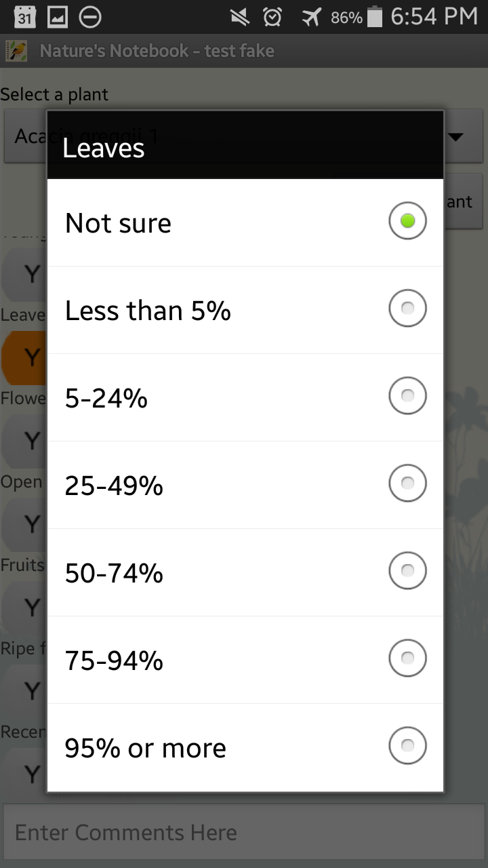Tap the airplane mode status icon
This screenshot has width=488, height=868.
[311, 17]
